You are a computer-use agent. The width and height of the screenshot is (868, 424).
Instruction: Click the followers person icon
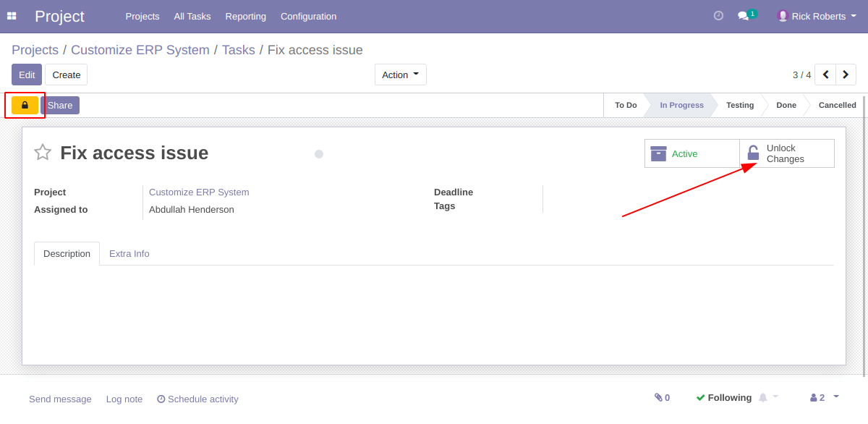(x=814, y=397)
